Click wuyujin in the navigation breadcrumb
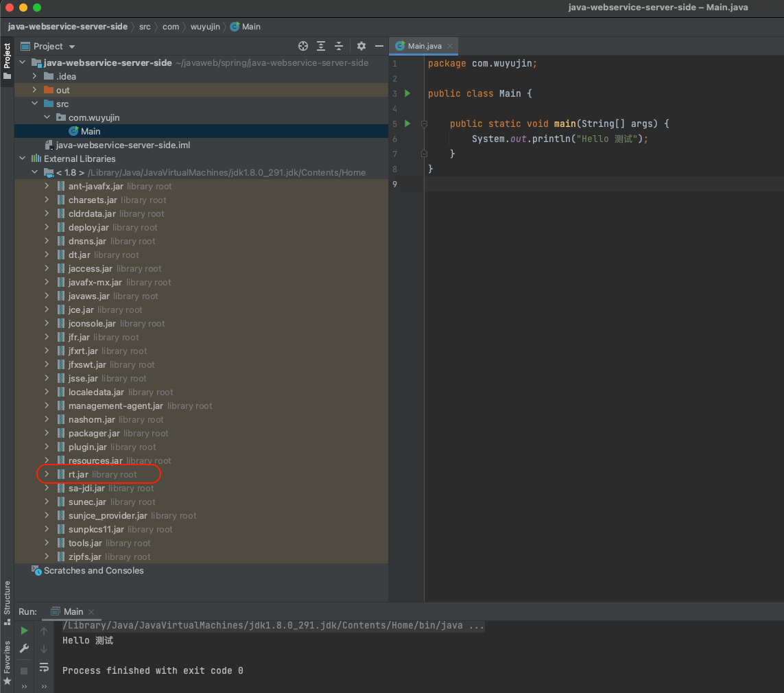This screenshot has width=784, height=693. (205, 26)
